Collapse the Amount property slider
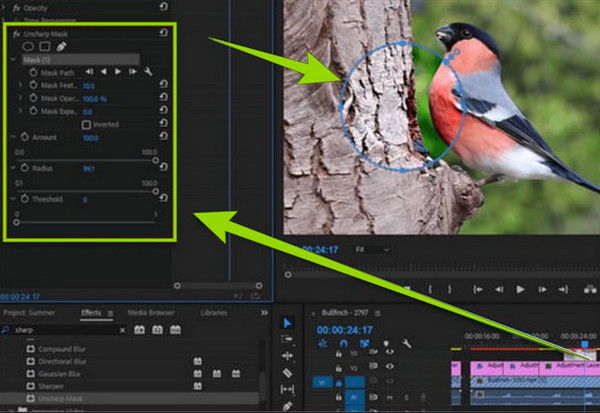600x413 pixels. click(x=13, y=137)
